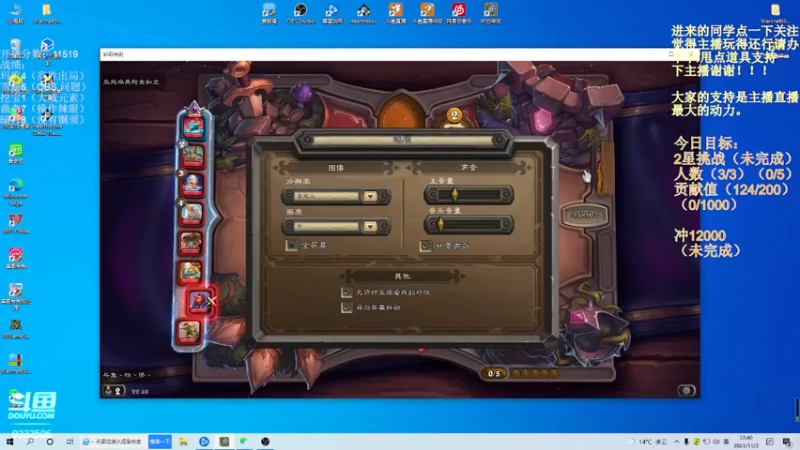Open Hearthstone Deck Tracker desktop shortcut
Image resolution: width=800 pixels, height=450 pixels.
click(x=47, y=122)
